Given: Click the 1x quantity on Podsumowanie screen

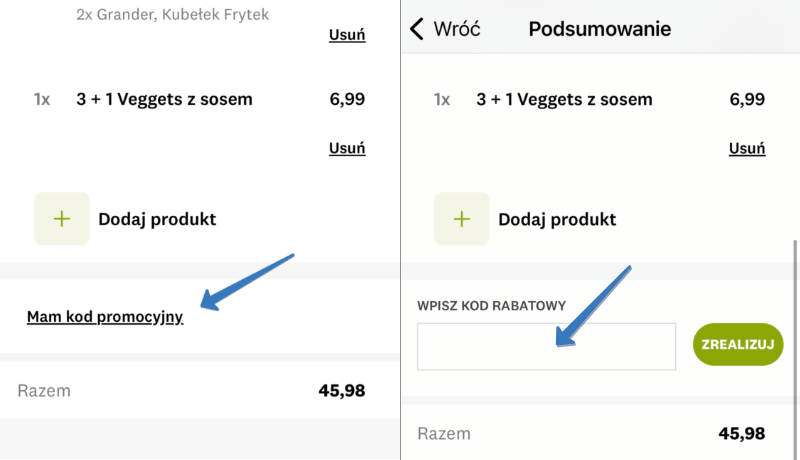Looking at the screenshot, I should [x=442, y=100].
